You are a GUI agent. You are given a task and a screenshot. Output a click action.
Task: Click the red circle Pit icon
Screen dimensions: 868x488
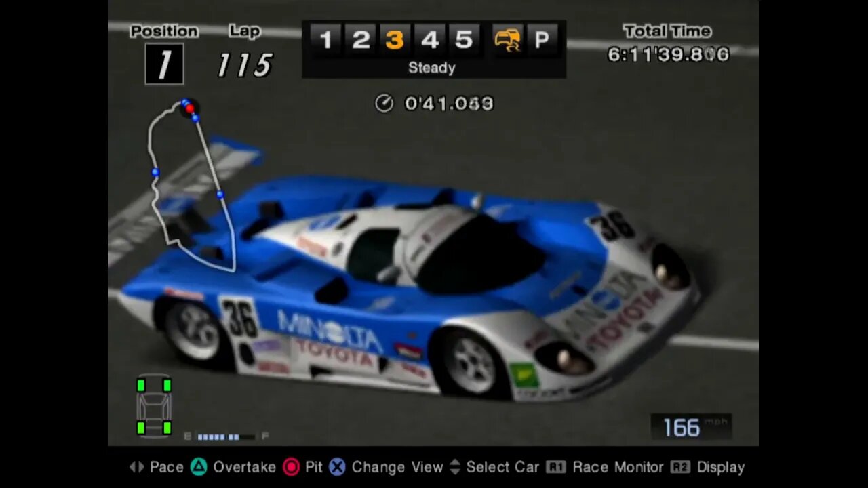291,467
